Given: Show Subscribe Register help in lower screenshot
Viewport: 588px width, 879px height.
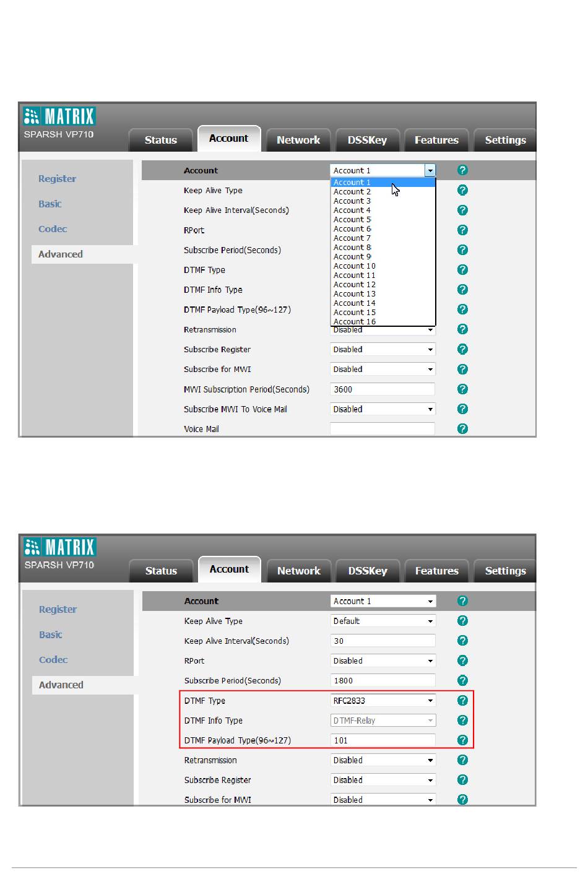Looking at the screenshot, I should click(x=462, y=779).
